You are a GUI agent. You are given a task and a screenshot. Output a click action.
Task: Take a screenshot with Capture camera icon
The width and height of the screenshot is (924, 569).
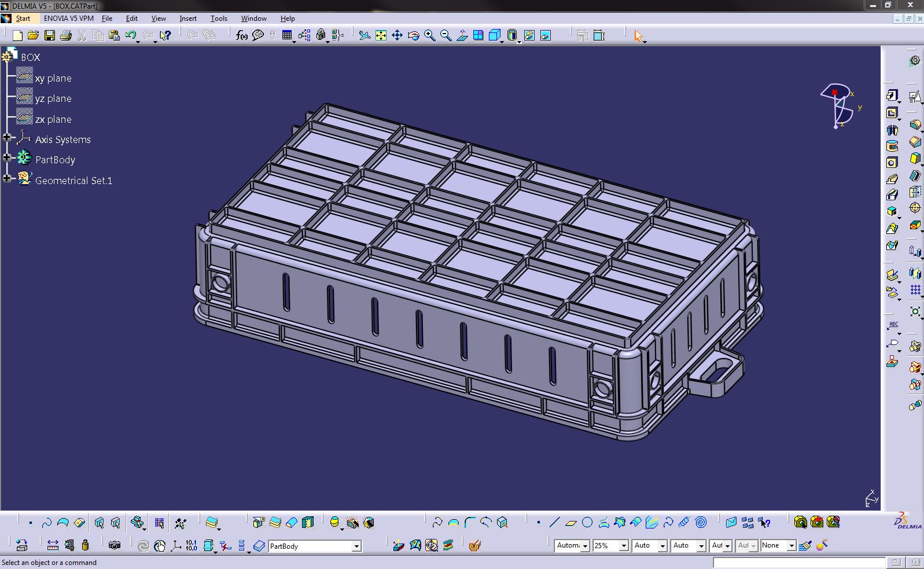click(x=115, y=545)
